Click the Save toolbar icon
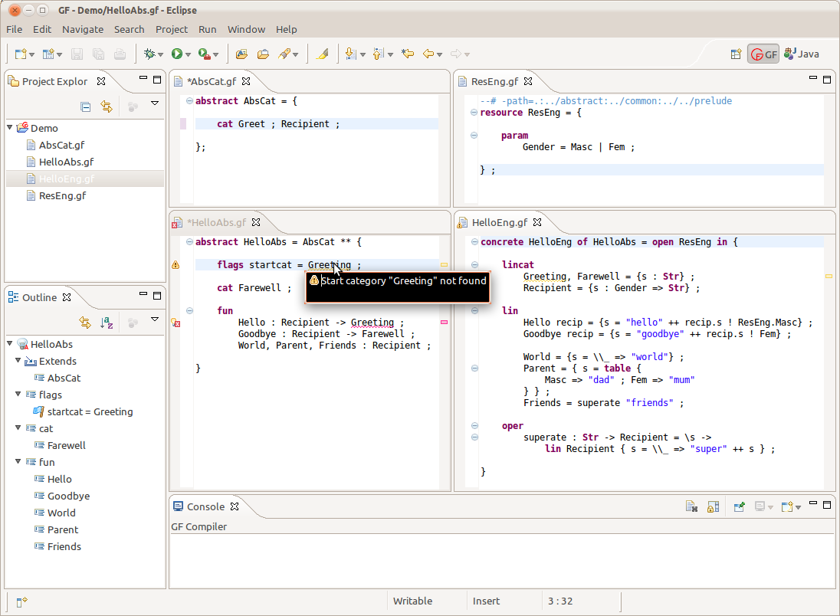 77,54
